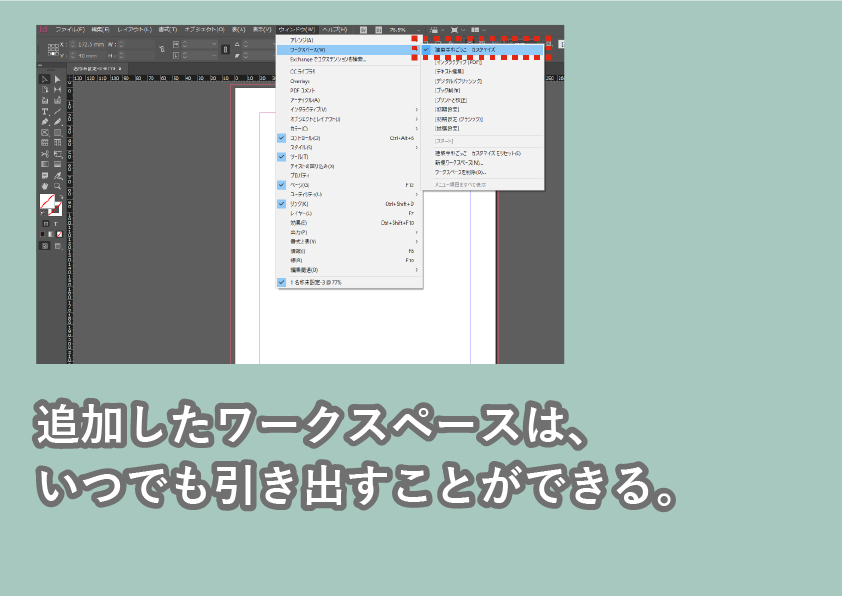Image resolution: width=842 pixels, height=596 pixels.
Task: Choose [テキスト編集] workspace
Action: pyautogui.click(x=482, y=71)
